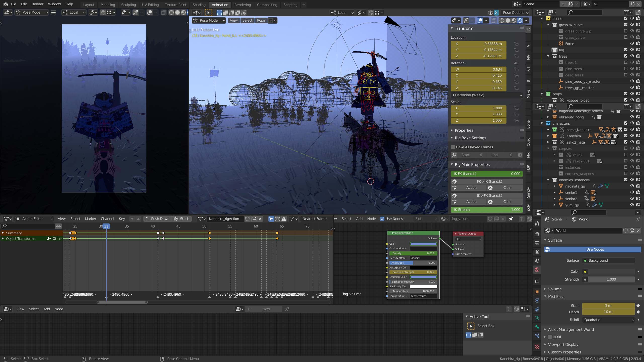Expand horse_Kanehira in the outliner
The height and width of the screenshot is (362, 644).
(548, 129)
